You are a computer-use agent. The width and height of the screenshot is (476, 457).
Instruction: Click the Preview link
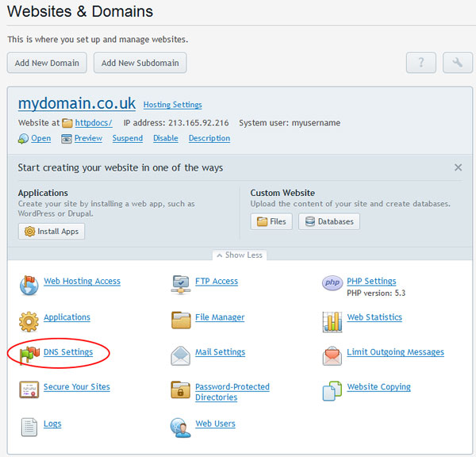coord(88,139)
